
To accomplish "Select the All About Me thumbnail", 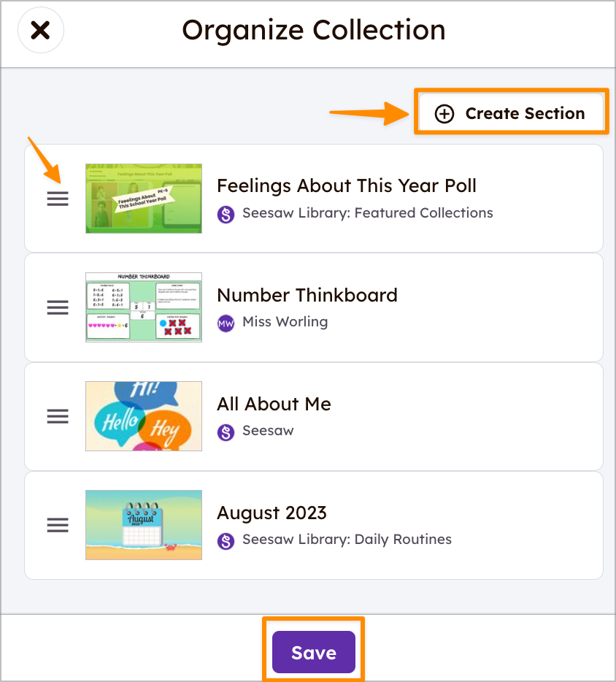I will coord(144,416).
